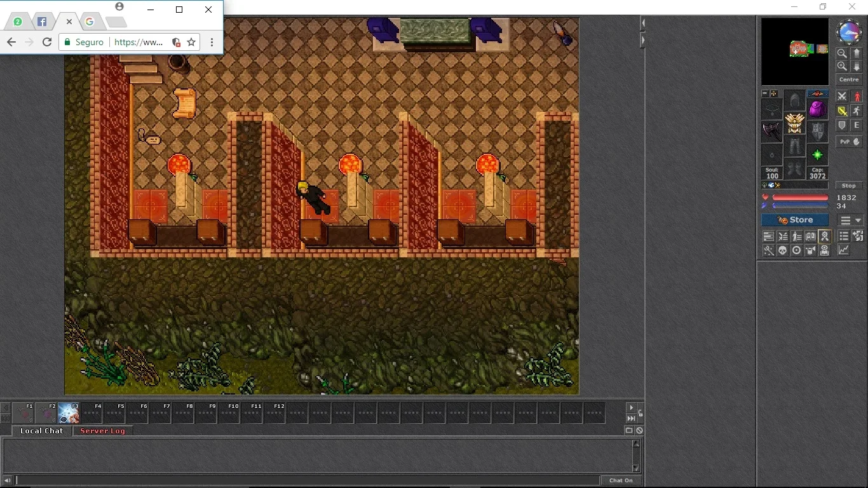
Task: Expand the options menu dropdown beside Store
Action: coord(850,220)
